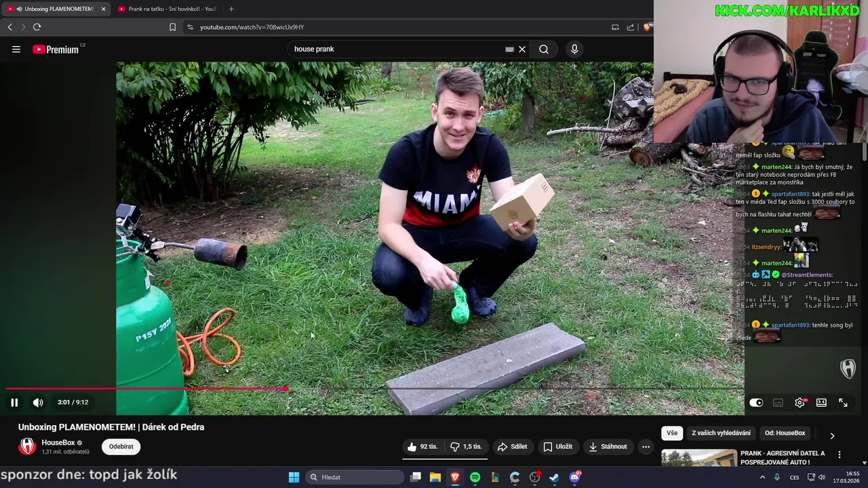Viewport: 868px width, 488px height.
Task: Save the video with Uložit
Action: tap(557, 447)
